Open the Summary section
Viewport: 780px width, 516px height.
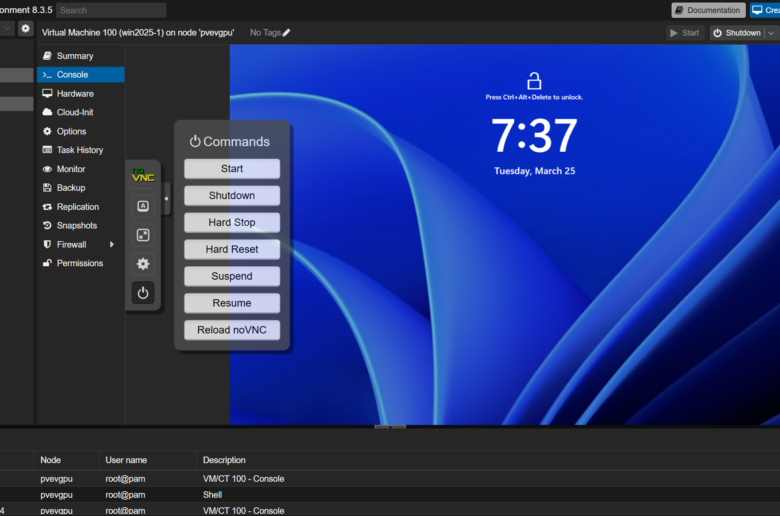pos(81,56)
